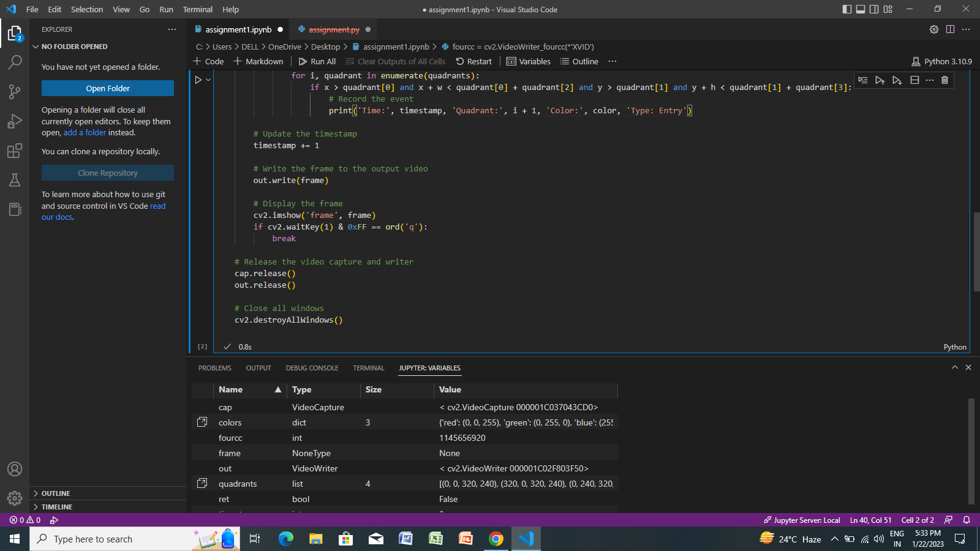Screen dimensions: 980x551
Task: Clear Outputs of All Cells
Action: 395,61
